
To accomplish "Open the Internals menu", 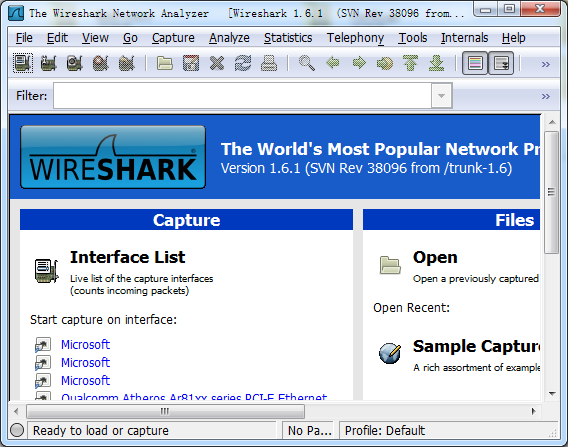I will pos(464,38).
